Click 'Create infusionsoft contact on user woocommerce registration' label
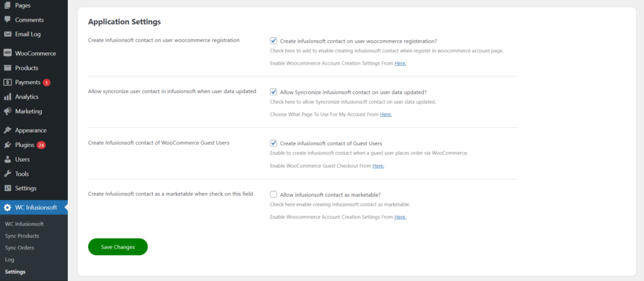The width and height of the screenshot is (644, 281). point(164,40)
